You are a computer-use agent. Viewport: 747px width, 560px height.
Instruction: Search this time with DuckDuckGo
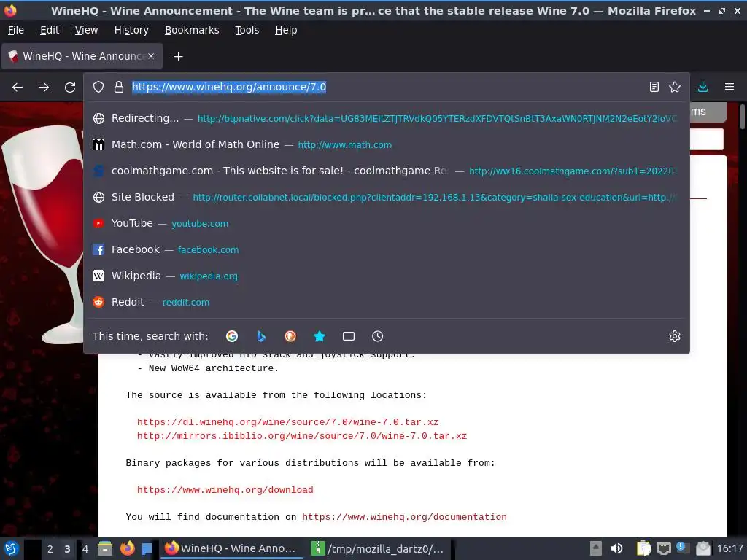click(x=290, y=336)
